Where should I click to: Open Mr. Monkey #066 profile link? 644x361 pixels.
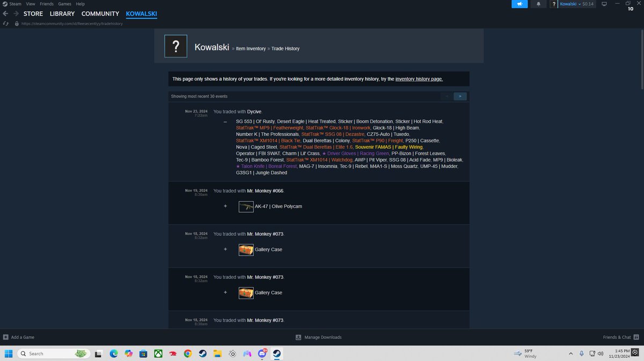265,191
